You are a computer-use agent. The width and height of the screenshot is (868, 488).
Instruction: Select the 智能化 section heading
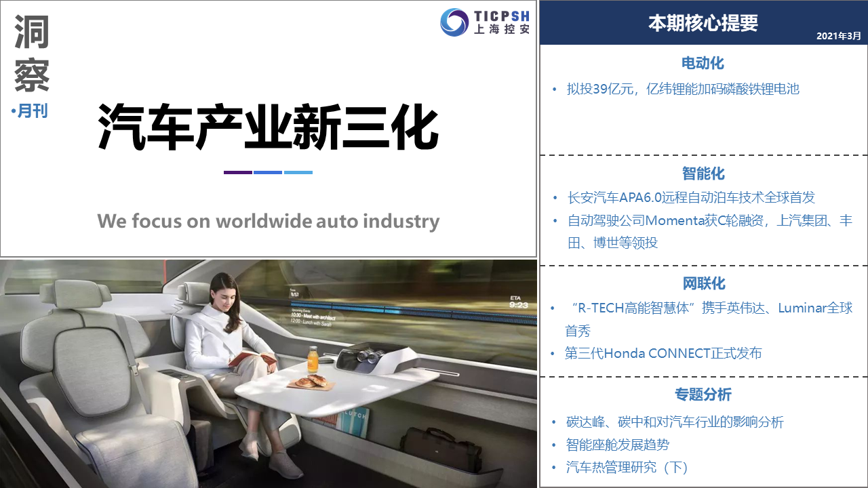point(703,174)
